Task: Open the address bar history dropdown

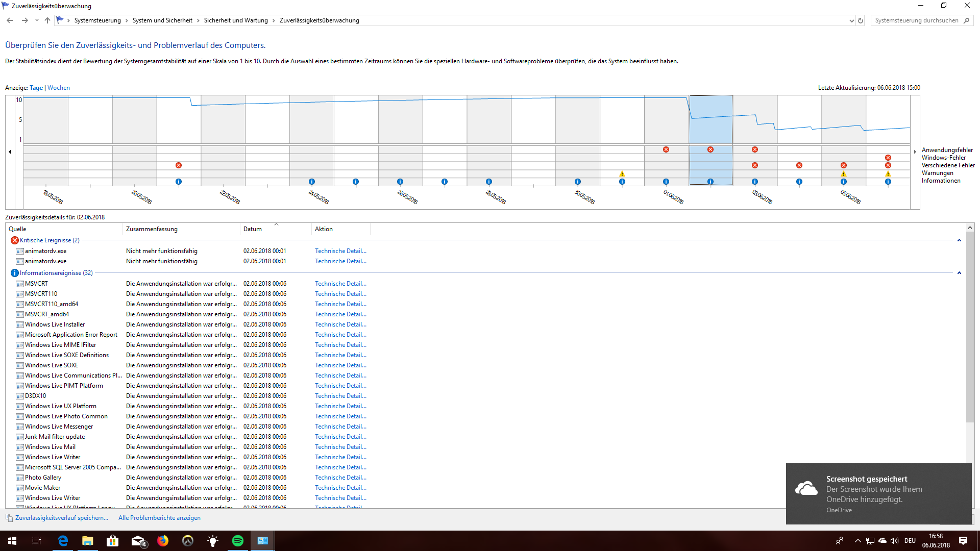Action: pyautogui.click(x=851, y=20)
